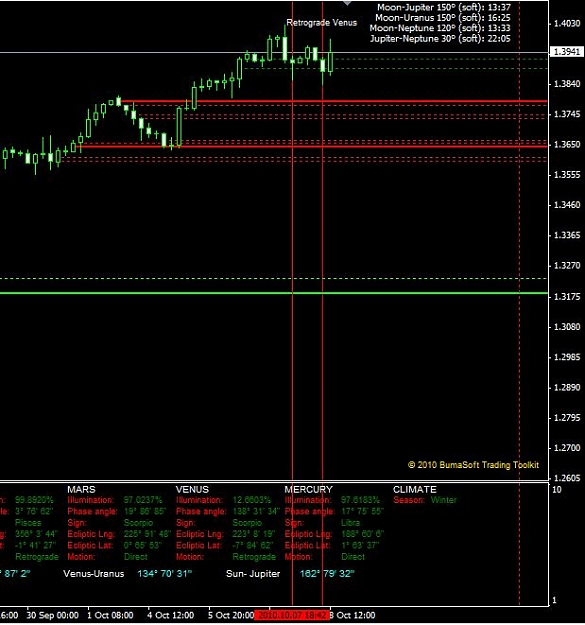This screenshot has width=585, height=625.
Task: Click the "Sun- Jupiter" aspect label
Action: click(x=253, y=574)
